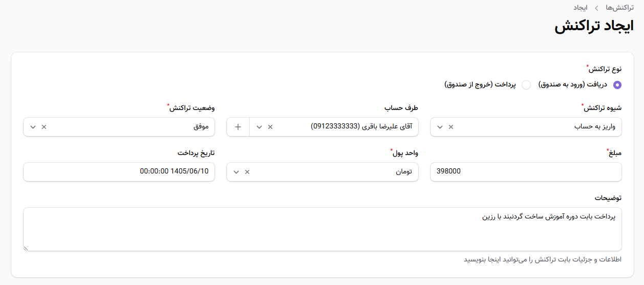
Task: Click the تاریخ پرداخت label
Action: (197, 153)
